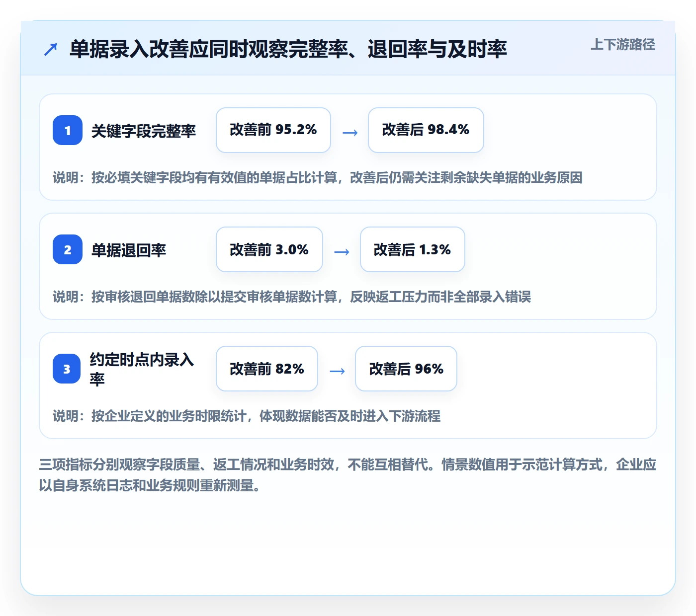
Task: Select the 改善前 82% pill
Action: [x=267, y=369]
